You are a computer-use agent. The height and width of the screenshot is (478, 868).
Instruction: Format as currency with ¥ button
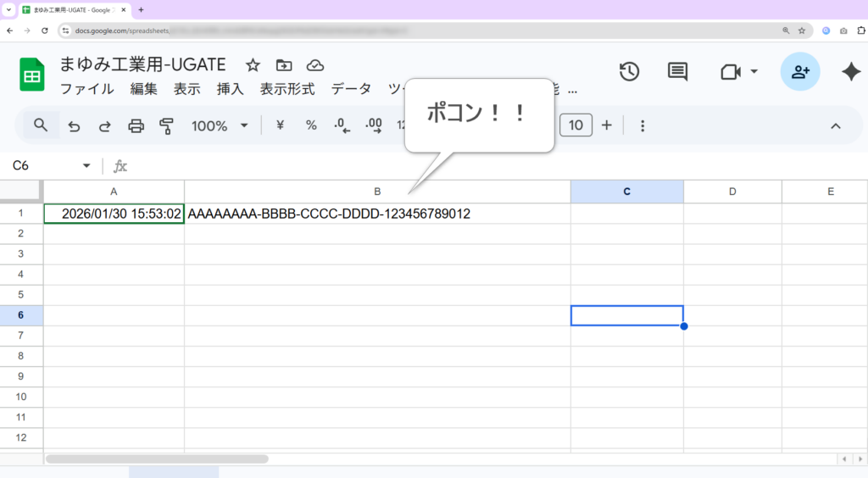(281, 125)
